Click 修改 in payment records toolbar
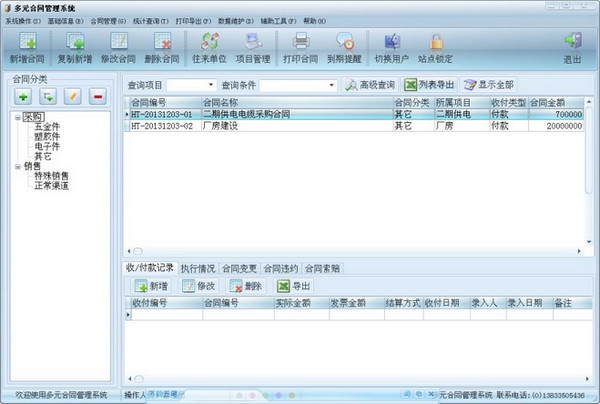The height and width of the screenshot is (404, 600). (199, 286)
